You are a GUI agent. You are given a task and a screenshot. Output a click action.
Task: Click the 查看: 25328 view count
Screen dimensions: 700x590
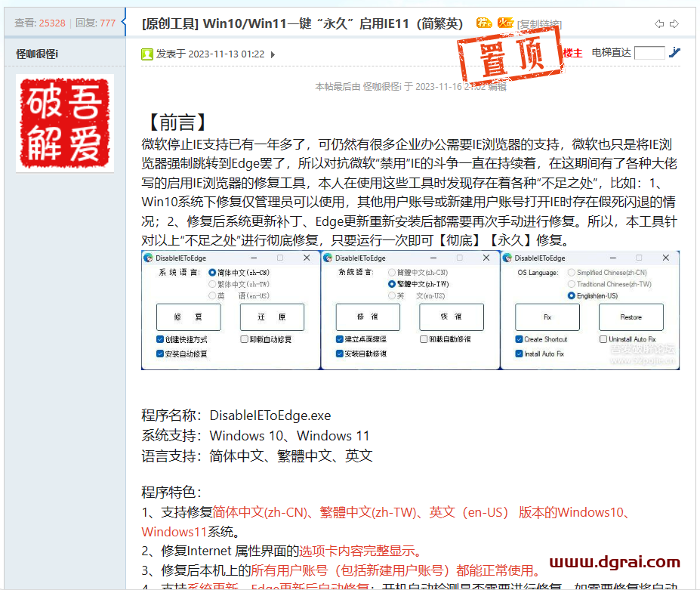tap(40, 23)
